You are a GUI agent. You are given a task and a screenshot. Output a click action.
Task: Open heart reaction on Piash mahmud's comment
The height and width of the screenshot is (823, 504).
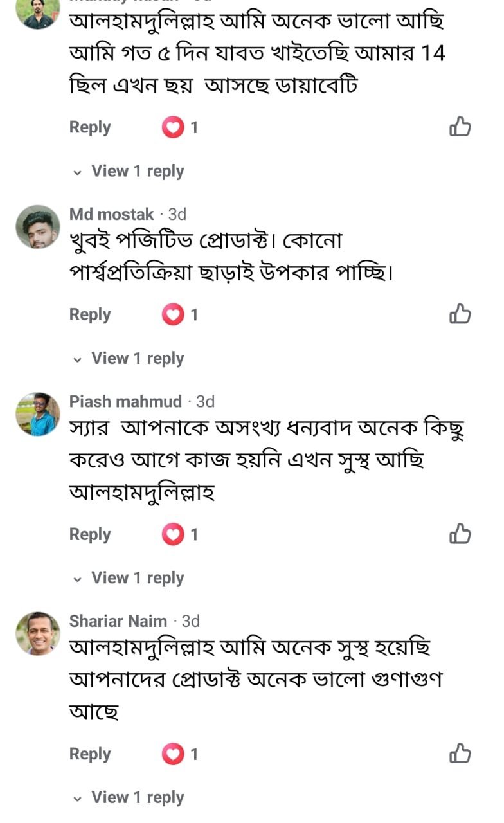[173, 534]
